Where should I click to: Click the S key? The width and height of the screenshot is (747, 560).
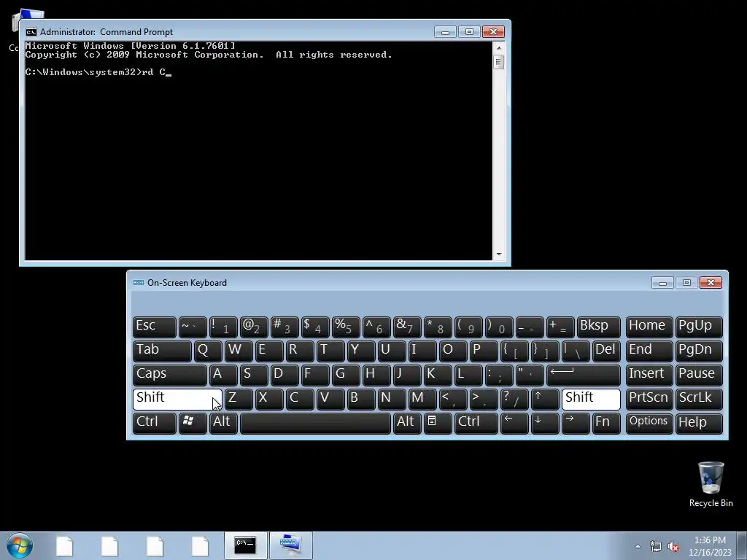253,375
